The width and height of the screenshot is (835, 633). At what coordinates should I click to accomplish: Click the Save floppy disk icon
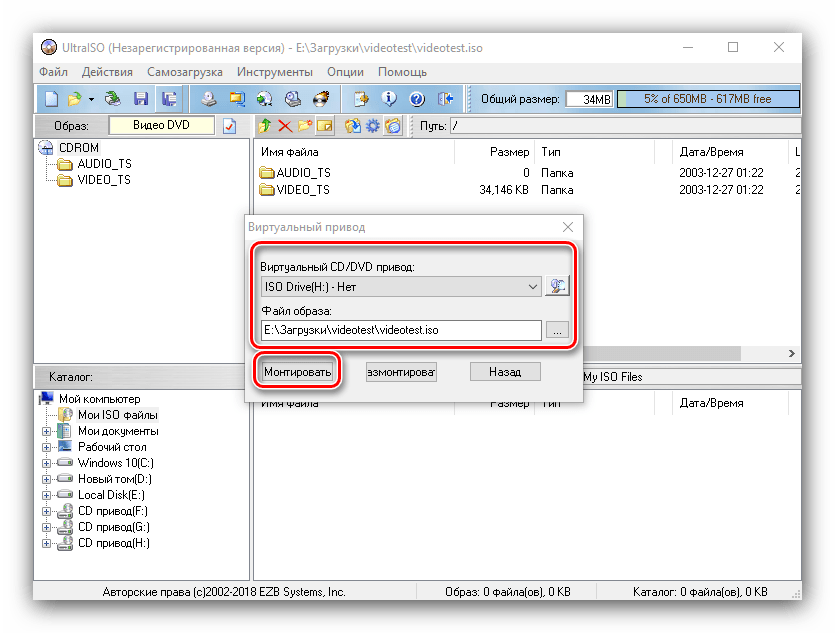(x=141, y=99)
